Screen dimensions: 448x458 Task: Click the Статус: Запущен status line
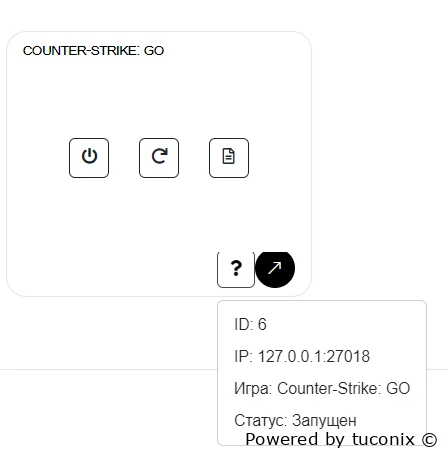[295, 420]
